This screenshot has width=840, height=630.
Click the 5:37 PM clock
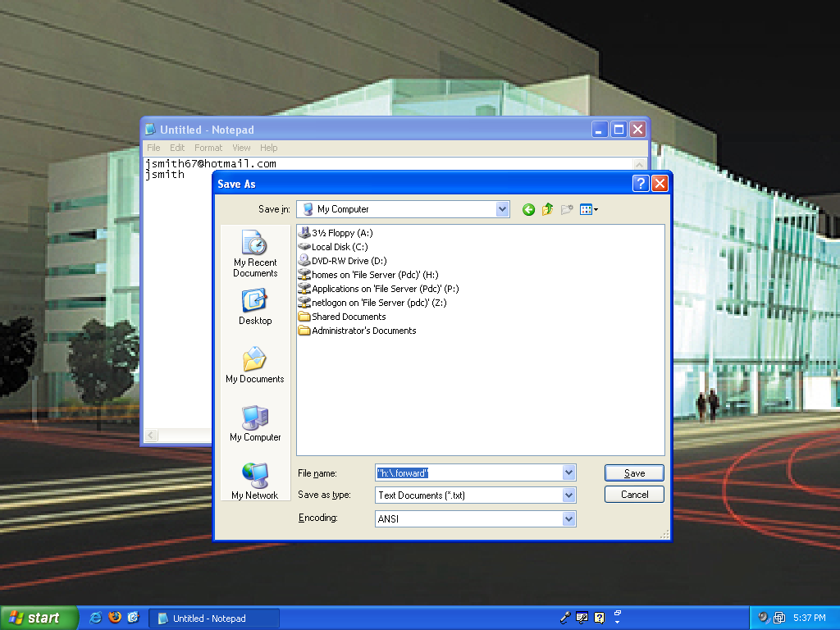810,618
